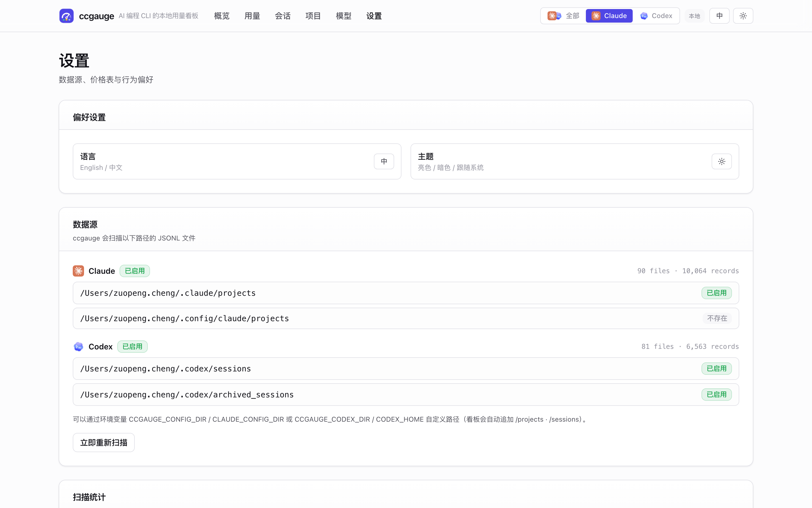Screen dimensions: 812x508
Task: Click 不存在 status on .config/claude/projects row
Action: [717, 318]
